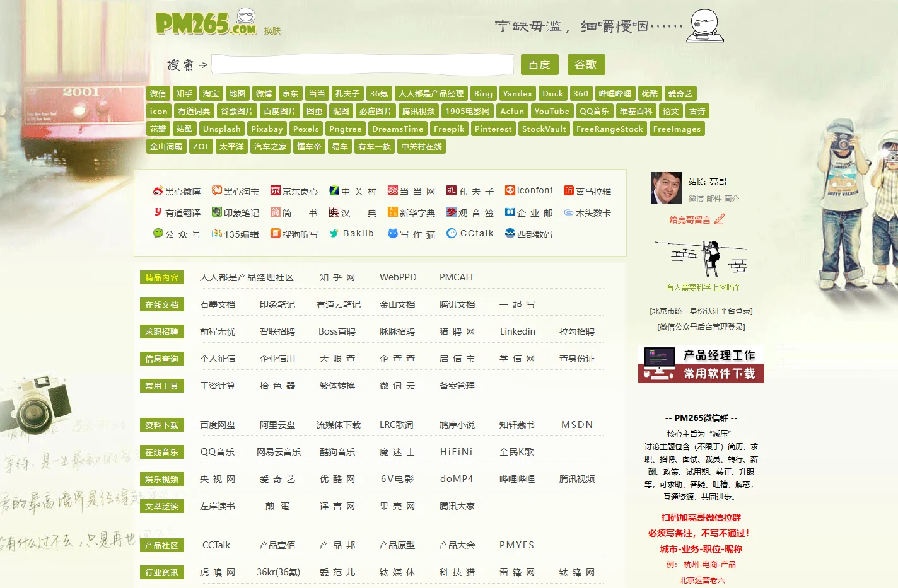Click the 喜马拉雅 audio icon
The width and height of the screenshot is (898, 588).
click(x=569, y=190)
